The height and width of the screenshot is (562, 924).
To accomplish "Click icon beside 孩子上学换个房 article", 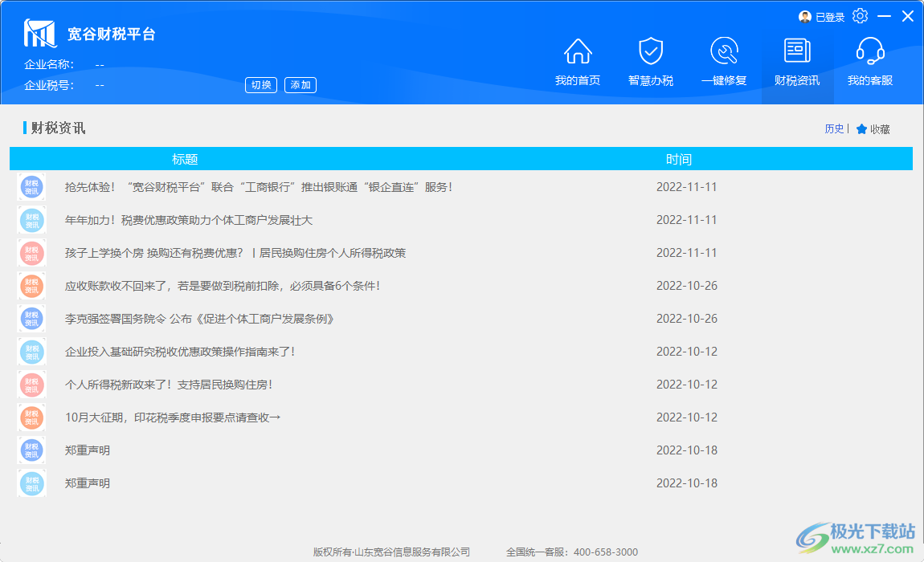I will point(32,253).
